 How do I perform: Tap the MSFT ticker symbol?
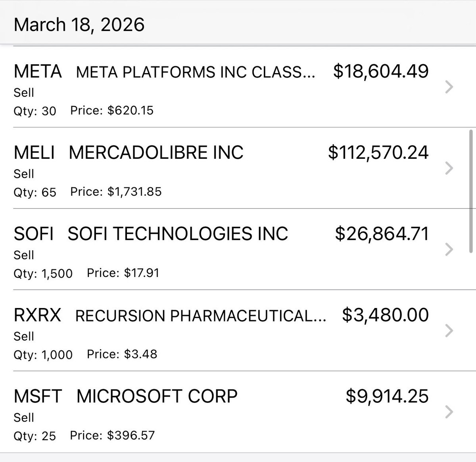coord(38,396)
